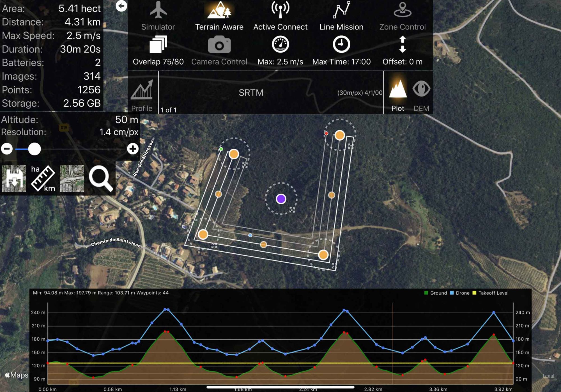Click the Resolution 1.4 cm/px value
Viewport: 561px width, 392px height.
pyautogui.click(x=119, y=132)
